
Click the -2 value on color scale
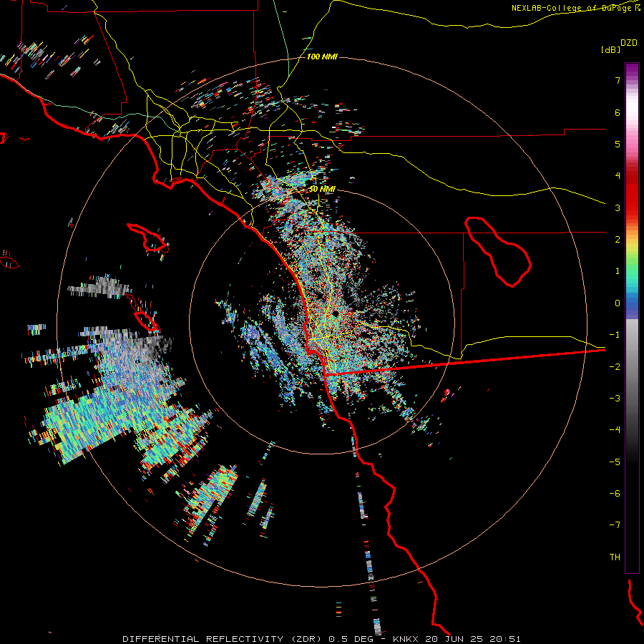615,367
